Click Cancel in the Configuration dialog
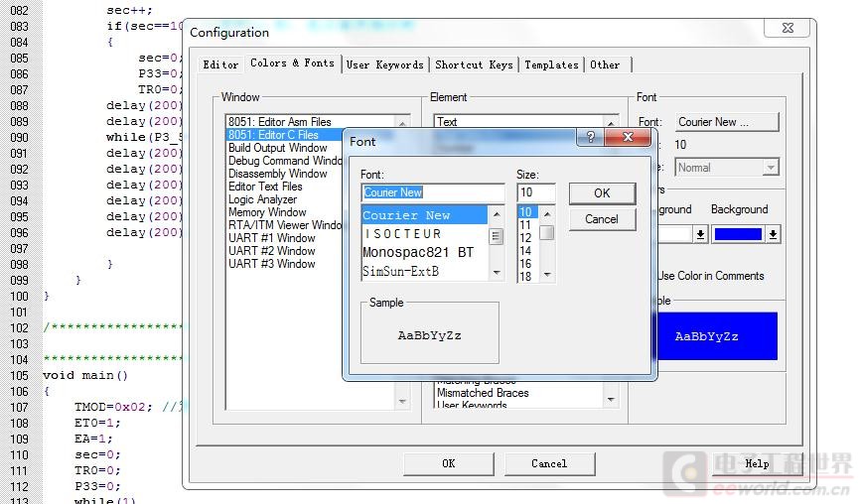 pyautogui.click(x=549, y=463)
